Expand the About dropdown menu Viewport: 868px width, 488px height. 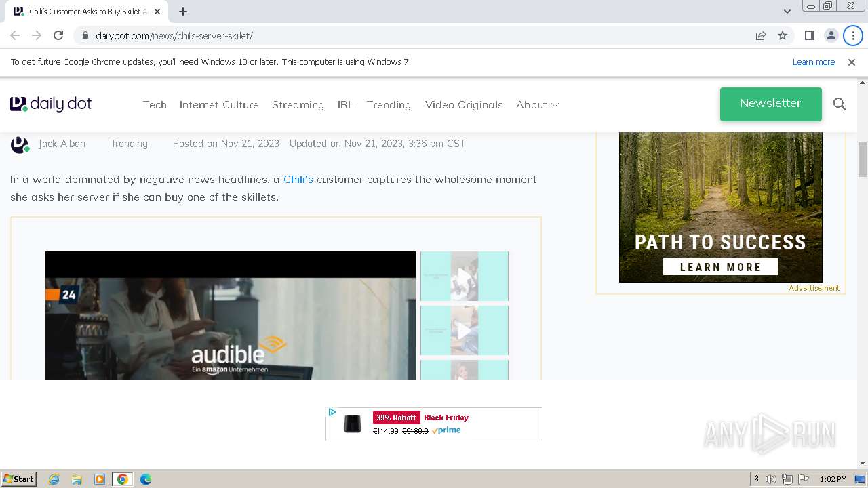pyautogui.click(x=537, y=104)
